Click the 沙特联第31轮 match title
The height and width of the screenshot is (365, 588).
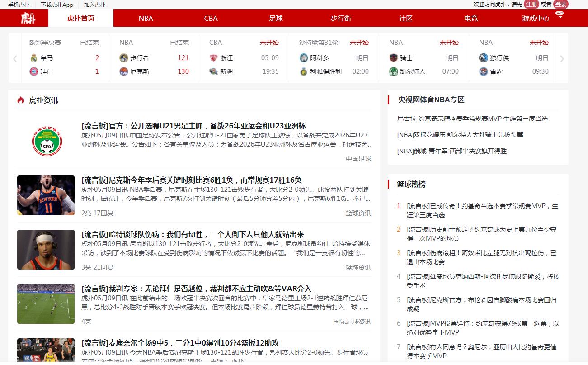pyautogui.click(x=319, y=43)
